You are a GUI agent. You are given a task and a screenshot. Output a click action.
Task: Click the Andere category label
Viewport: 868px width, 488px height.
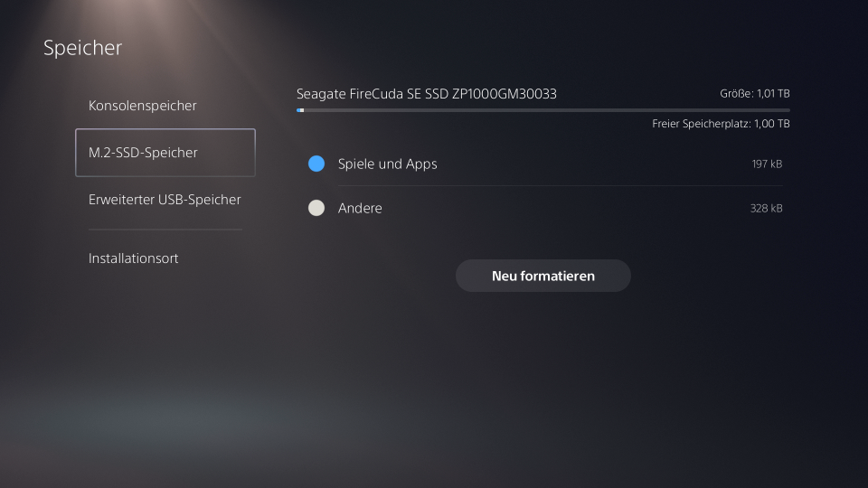(360, 208)
